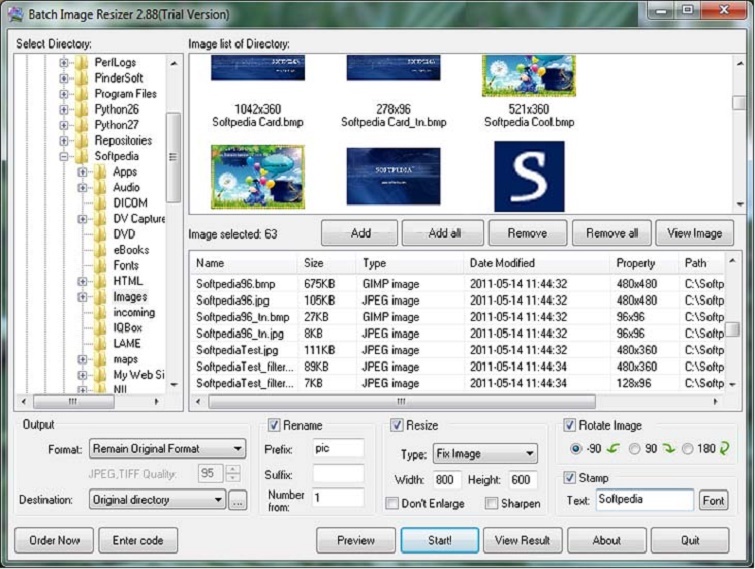Uncheck the Rename checkbox

tap(275, 426)
